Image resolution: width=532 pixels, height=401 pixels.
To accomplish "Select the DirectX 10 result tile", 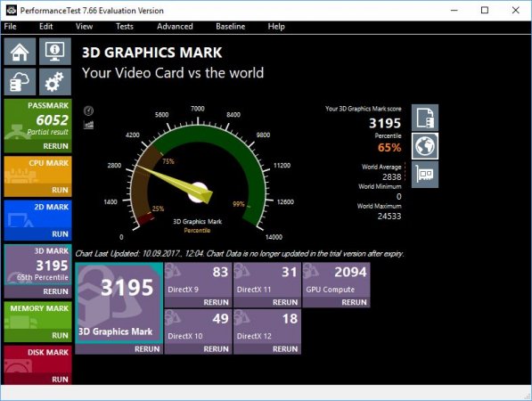I will [198, 327].
